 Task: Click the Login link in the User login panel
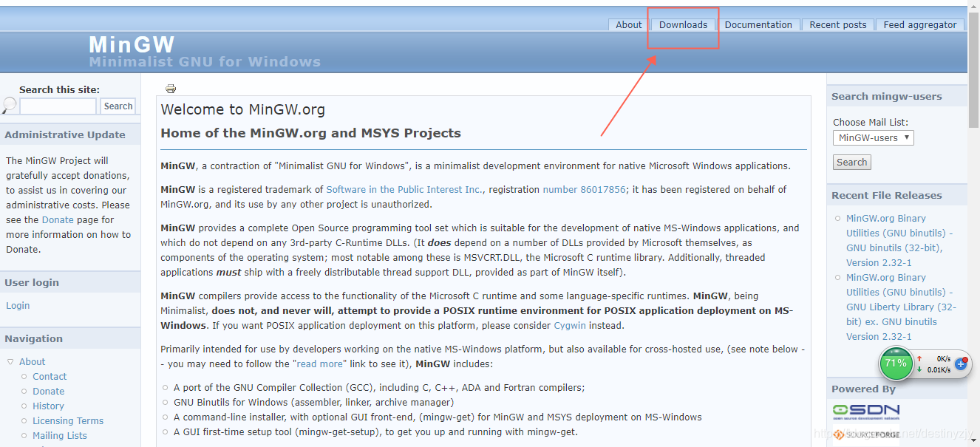tap(18, 305)
